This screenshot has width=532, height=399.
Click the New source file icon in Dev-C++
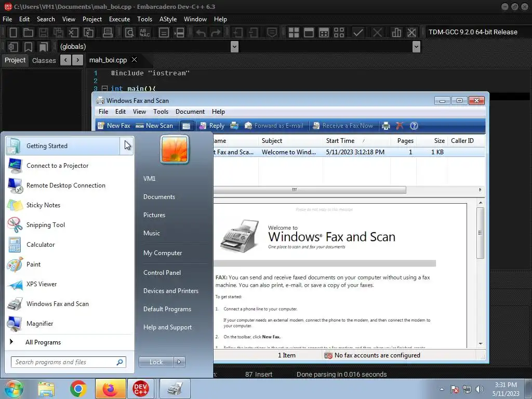click(13, 32)
